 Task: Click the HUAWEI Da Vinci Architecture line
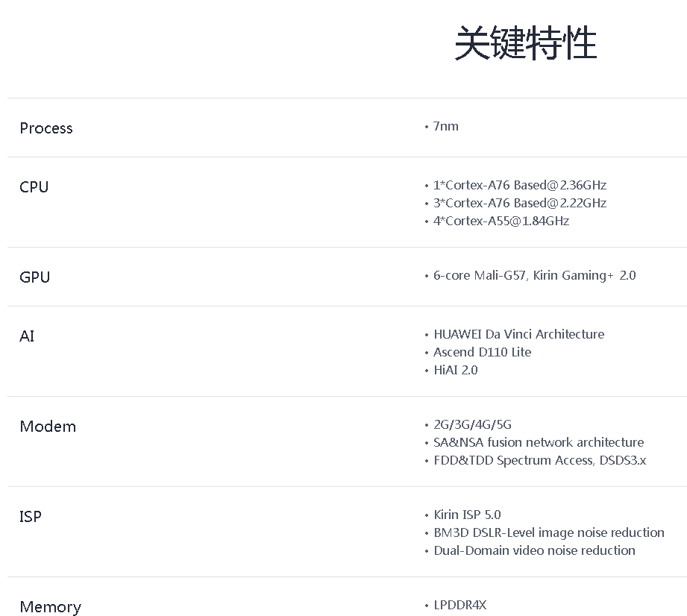tap(519, 334)
